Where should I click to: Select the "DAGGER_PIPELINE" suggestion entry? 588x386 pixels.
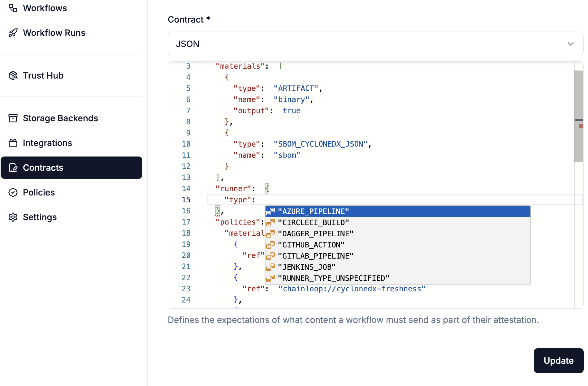[315, 234]
